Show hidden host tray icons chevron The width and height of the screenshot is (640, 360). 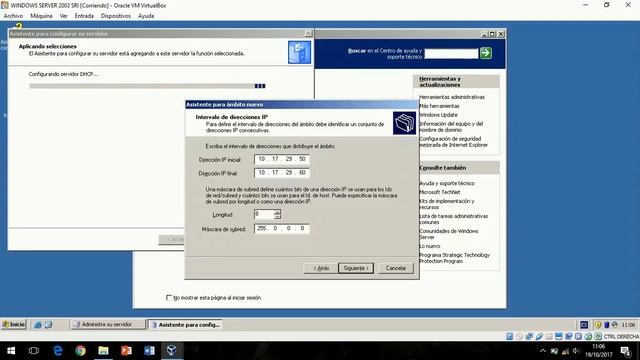(x=542, y=351)
